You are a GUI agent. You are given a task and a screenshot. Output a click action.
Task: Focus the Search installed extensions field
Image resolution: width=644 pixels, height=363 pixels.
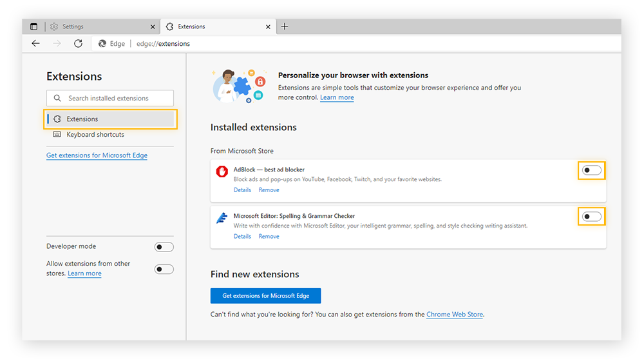coord(110,98)
